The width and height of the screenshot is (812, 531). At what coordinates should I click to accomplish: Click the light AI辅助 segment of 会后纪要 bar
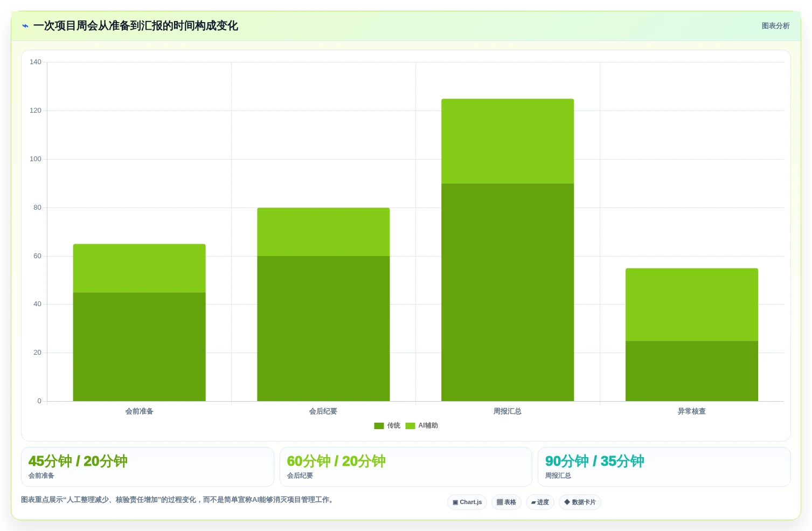[323, 232]
